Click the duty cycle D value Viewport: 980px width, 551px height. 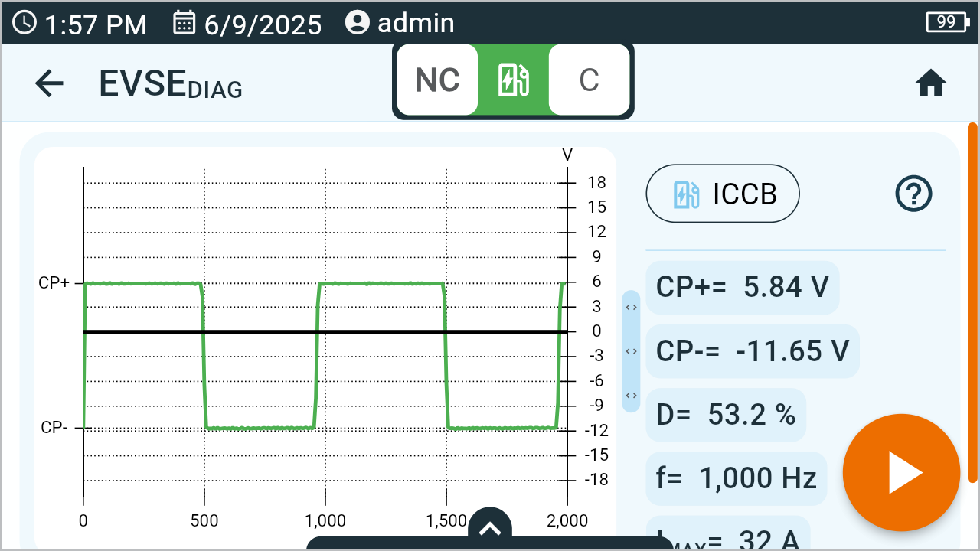725,414
